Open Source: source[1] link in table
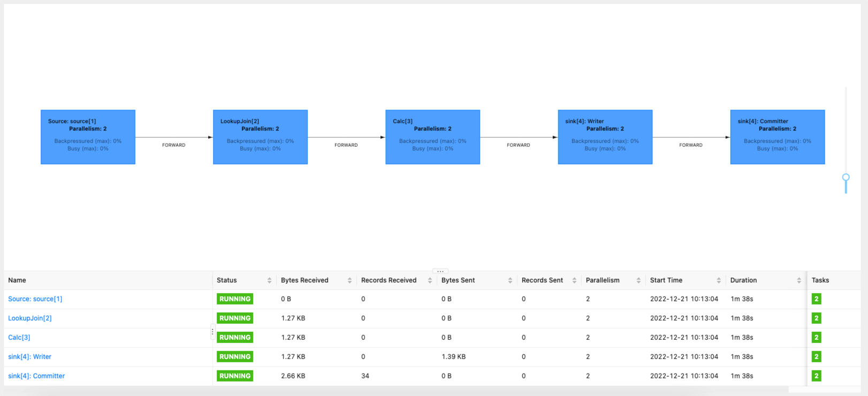Viewport: 868px width, 396px height. point(35,299)
